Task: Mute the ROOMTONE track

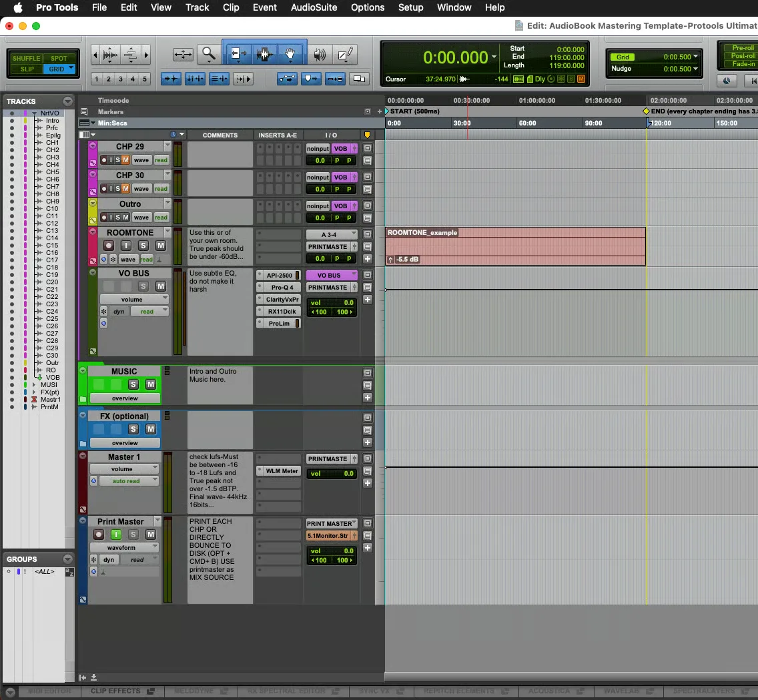Action: 161,246
